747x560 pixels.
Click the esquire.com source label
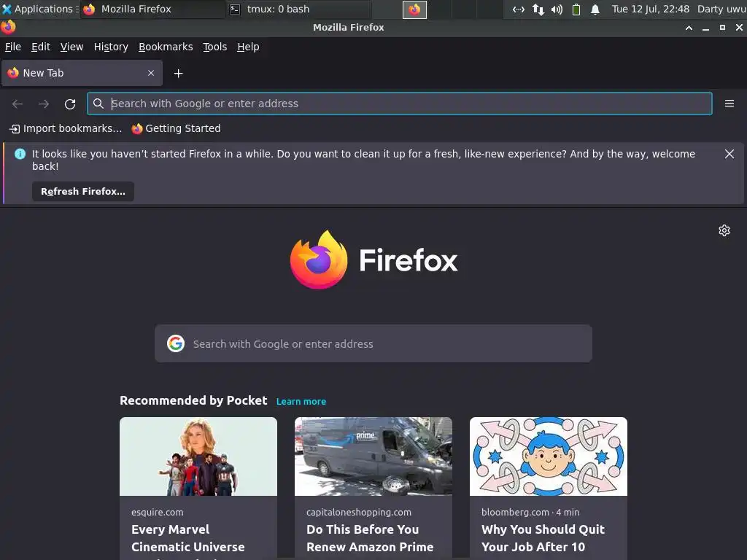(158, 513)
